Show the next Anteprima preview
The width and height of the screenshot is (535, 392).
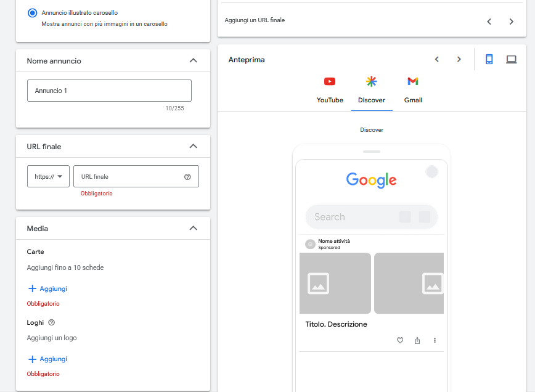point(459,59)
